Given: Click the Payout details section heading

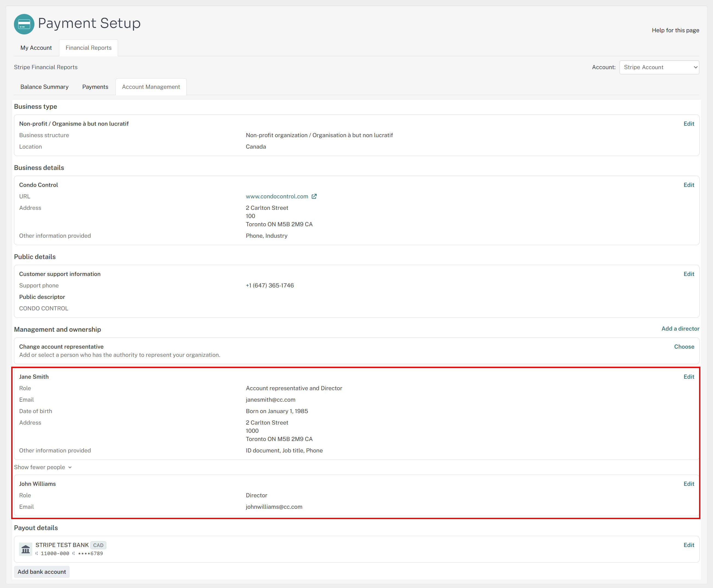Looking at the screenshot, I should pos(36,528).
